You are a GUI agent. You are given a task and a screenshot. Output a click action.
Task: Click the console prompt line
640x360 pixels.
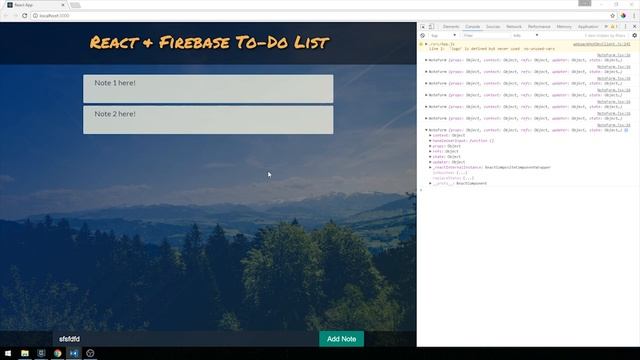coord(528,190)
